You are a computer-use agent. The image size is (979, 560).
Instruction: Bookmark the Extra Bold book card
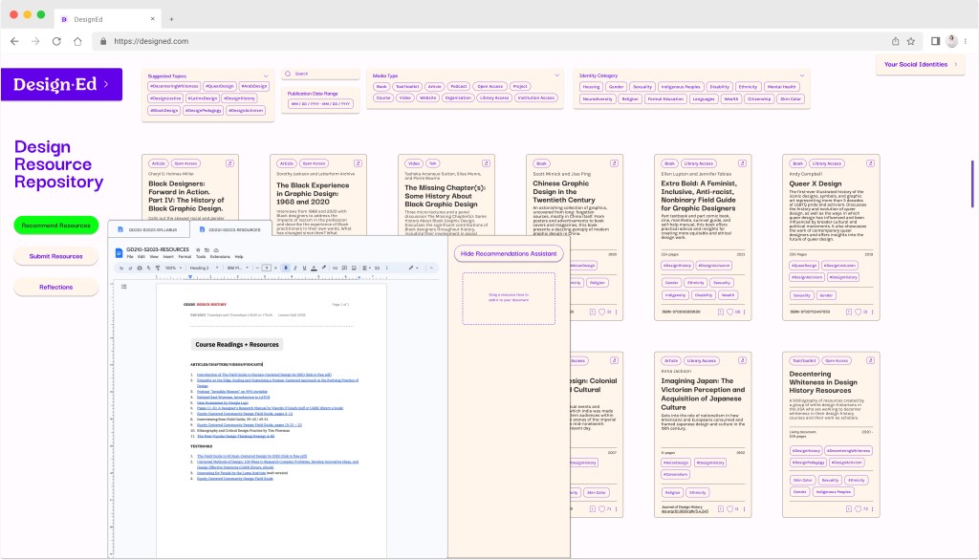pos(720,312)
